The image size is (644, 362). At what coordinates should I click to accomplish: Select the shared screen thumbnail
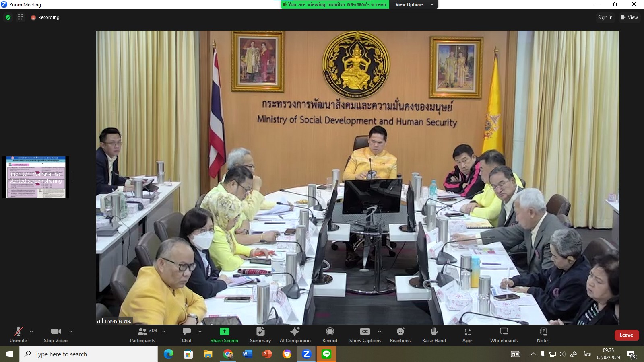[36, 177]
